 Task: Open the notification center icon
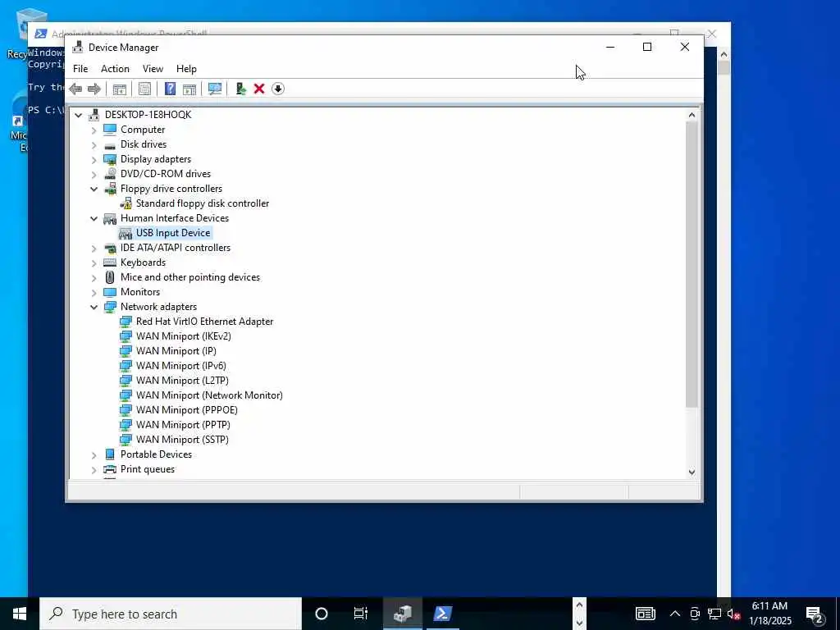pos(815,614)
